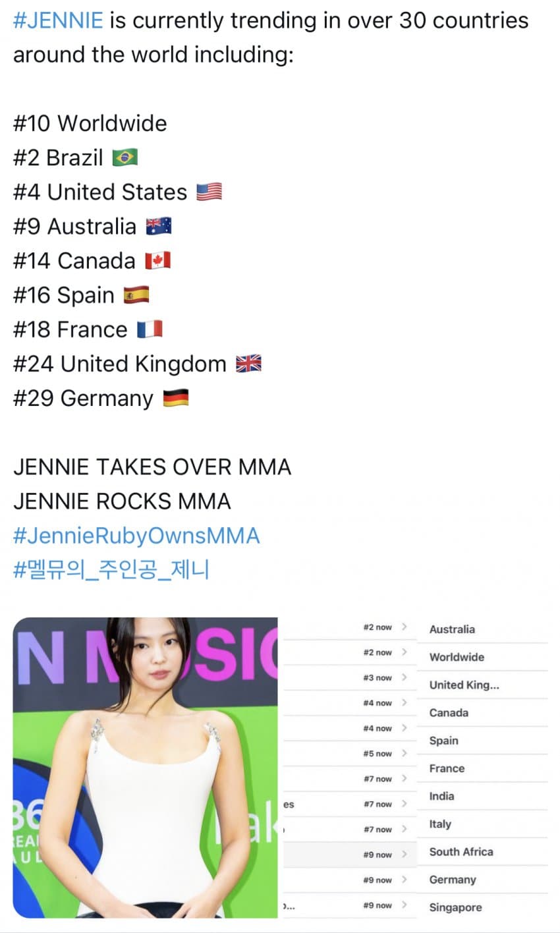Click the United States flag emoji
560x933 pixels.
pos(209,192)
